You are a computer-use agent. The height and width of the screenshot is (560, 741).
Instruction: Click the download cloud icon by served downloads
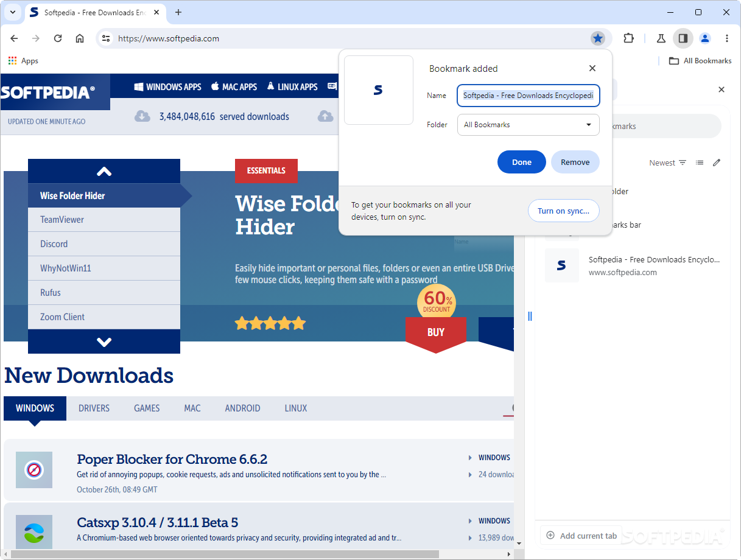coord(142,116)
